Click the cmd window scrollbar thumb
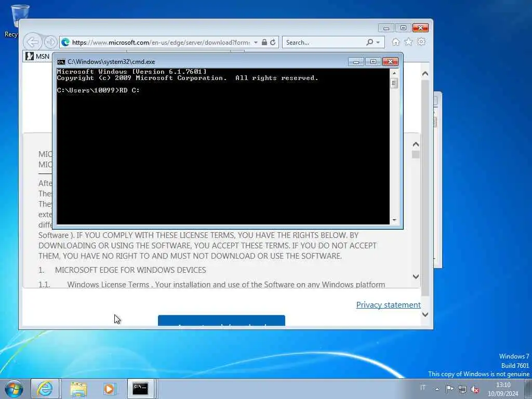This screenshot has width=532, height=399. 394,83
